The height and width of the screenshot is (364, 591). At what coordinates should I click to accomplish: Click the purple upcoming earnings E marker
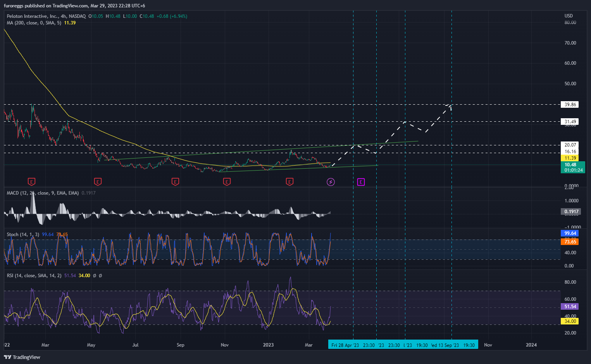point(361,182)
